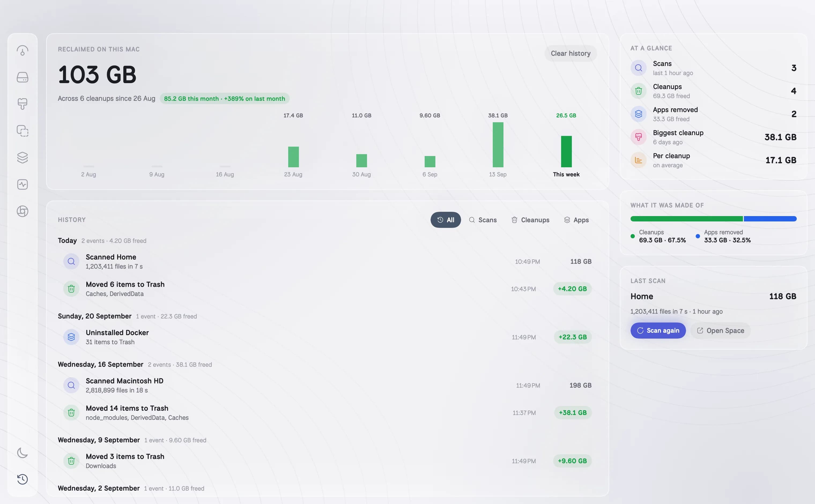Click the 'Sunday, 20 September' date header
This screenshot has height=504, width=815.
[95, 316]
